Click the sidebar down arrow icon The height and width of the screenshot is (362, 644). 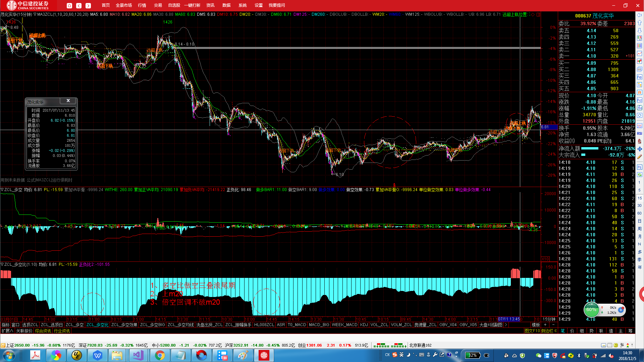click(x=640, y=30)
